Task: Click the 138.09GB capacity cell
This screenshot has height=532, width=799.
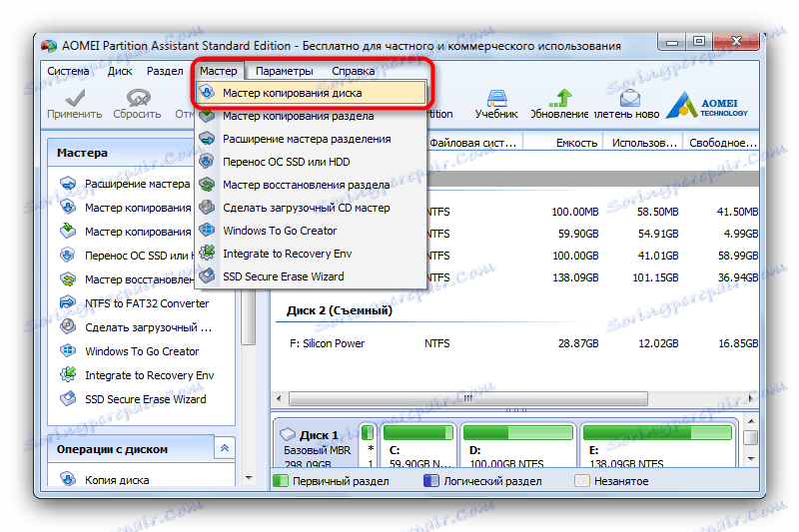Action: coord(575,277)
